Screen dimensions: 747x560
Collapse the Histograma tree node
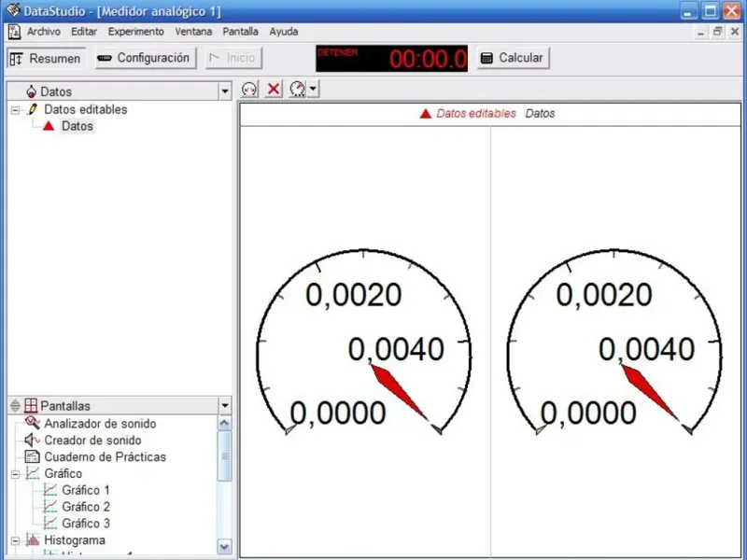pos(15,541)
